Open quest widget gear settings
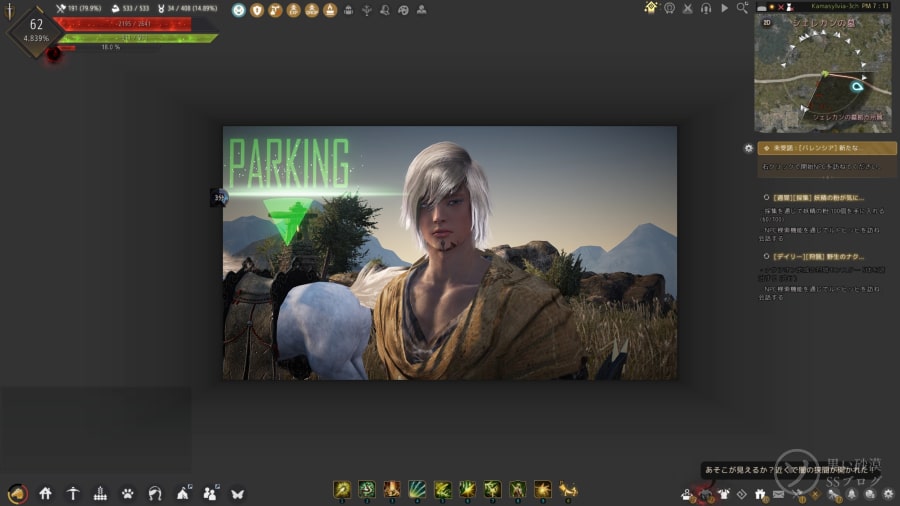This screenshot has width=900, height=506. pyautogui.click(x=748, y=148)
